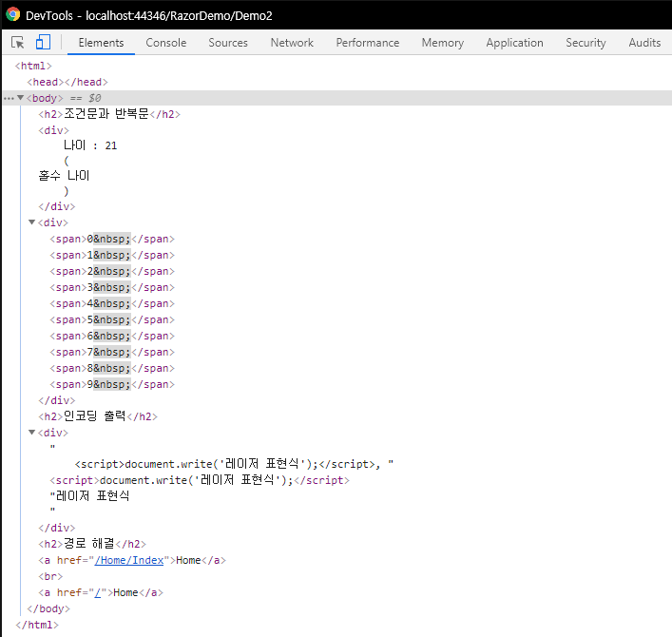Image resolution: width=672 pixels, height=637 pixels.
Task: Collapse the div containing span elements
Action: tap(31, 222)
